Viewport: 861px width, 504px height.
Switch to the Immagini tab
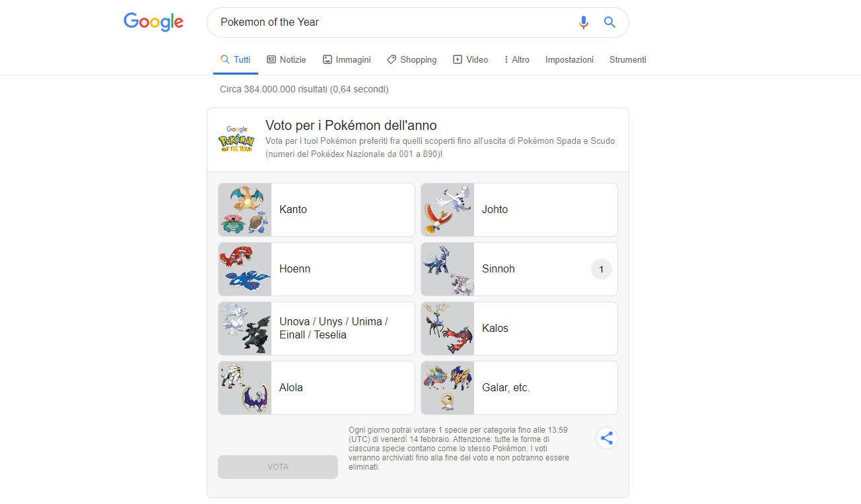[x=347, y=59]
